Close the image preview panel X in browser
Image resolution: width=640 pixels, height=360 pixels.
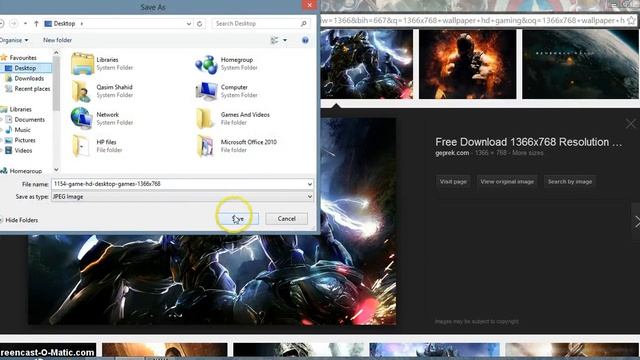[631, 123]
